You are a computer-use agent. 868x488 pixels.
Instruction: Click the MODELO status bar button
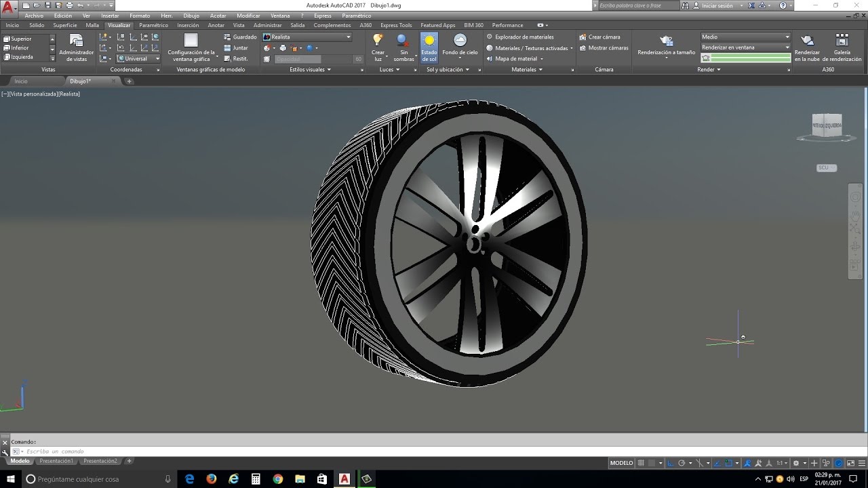tap(621, 463)
